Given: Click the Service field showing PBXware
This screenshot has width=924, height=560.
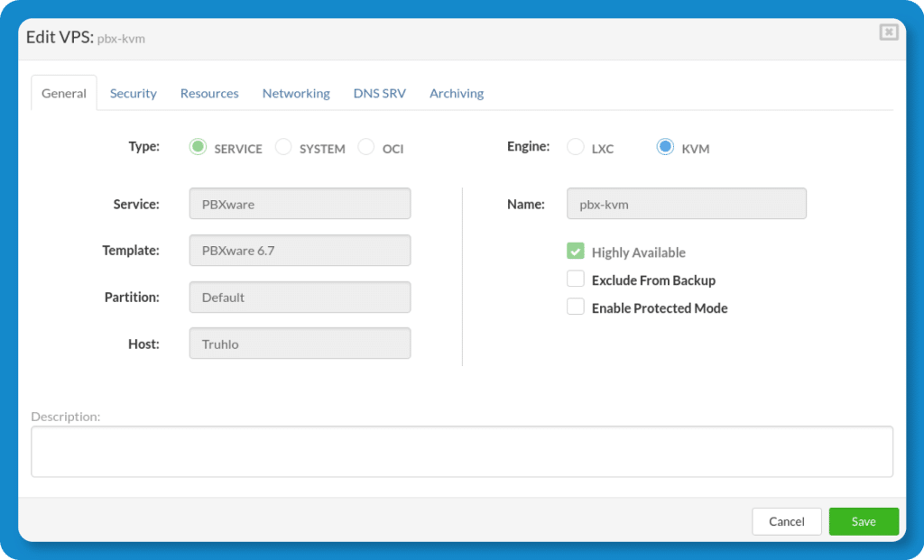Looking at the screenshot, I should pos(300,203).
